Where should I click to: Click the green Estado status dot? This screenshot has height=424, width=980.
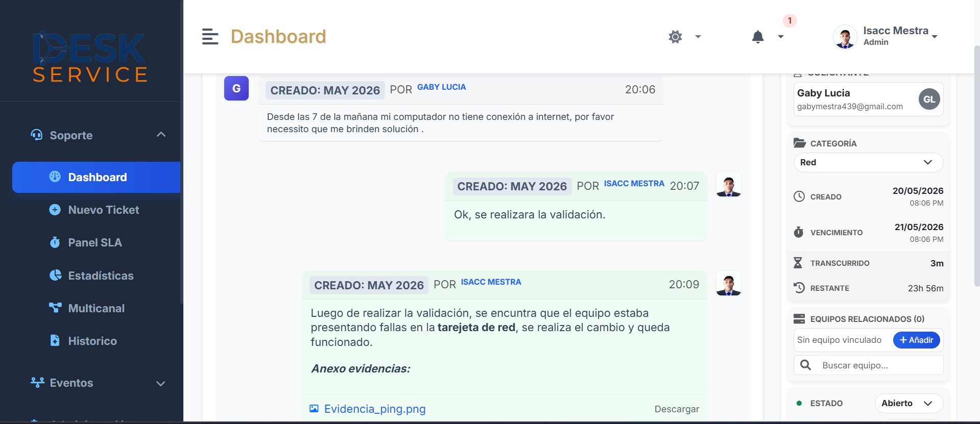click(x=799, y=403)
